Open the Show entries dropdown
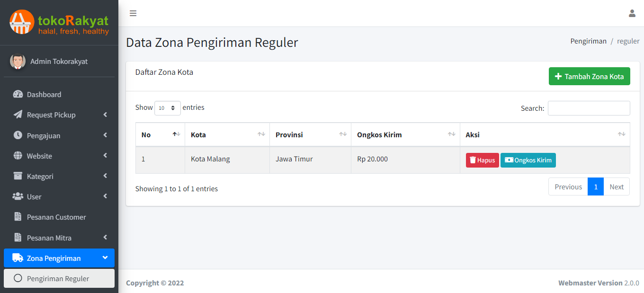Viewport: 644px width, 293px height. coord(168,108)
